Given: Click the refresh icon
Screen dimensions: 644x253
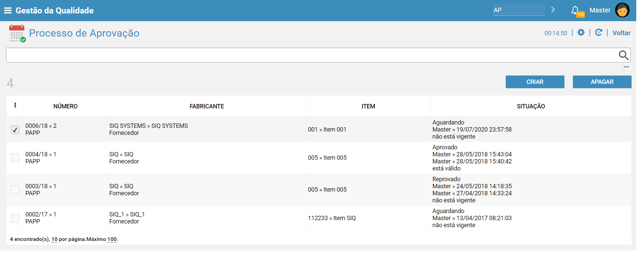Looking at the screenshot, I should (598, 33).
